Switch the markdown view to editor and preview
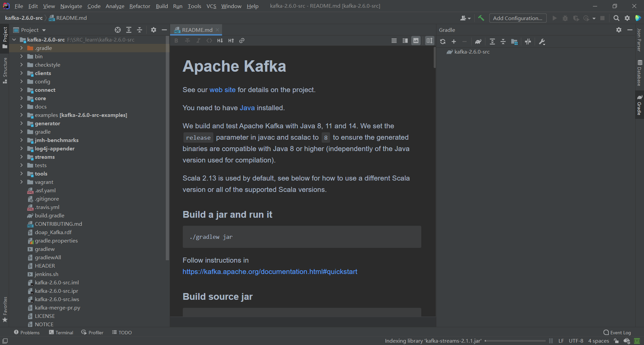The height and width of the screenshot is (345, 644). [405, 41]
